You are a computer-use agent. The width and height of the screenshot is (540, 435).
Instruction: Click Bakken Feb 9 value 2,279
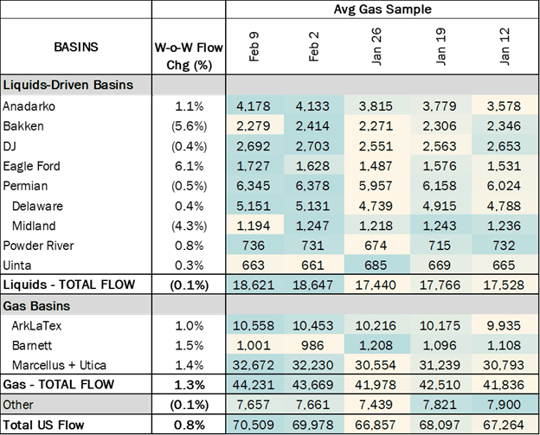click(253, 126)
